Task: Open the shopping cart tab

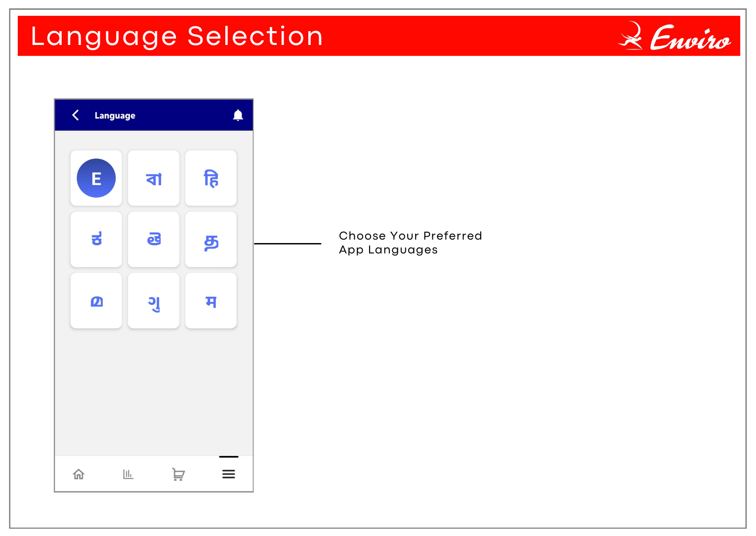Action: pyautogui.click(x=178, y=474)
